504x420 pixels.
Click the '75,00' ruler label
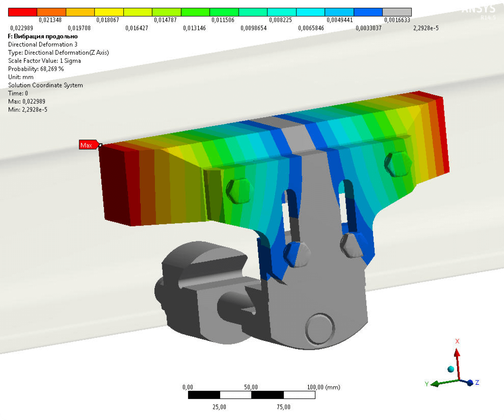284,407
